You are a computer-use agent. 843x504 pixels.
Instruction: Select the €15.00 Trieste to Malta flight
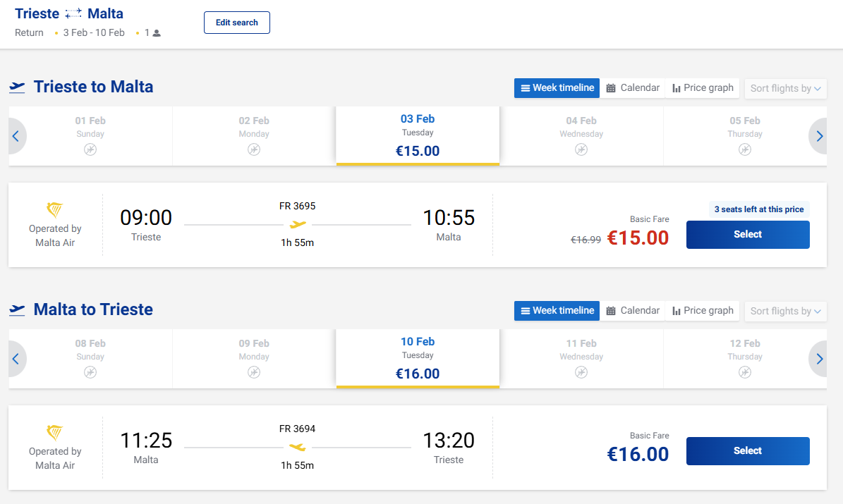pyautogui.click(x=748, y=235)
